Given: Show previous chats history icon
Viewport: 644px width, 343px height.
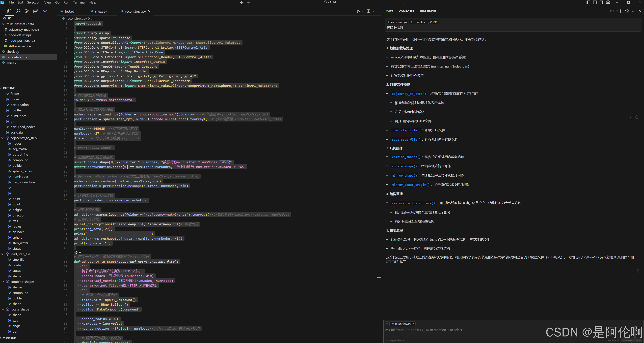Looking at the screenshot, I should (627, 11).
